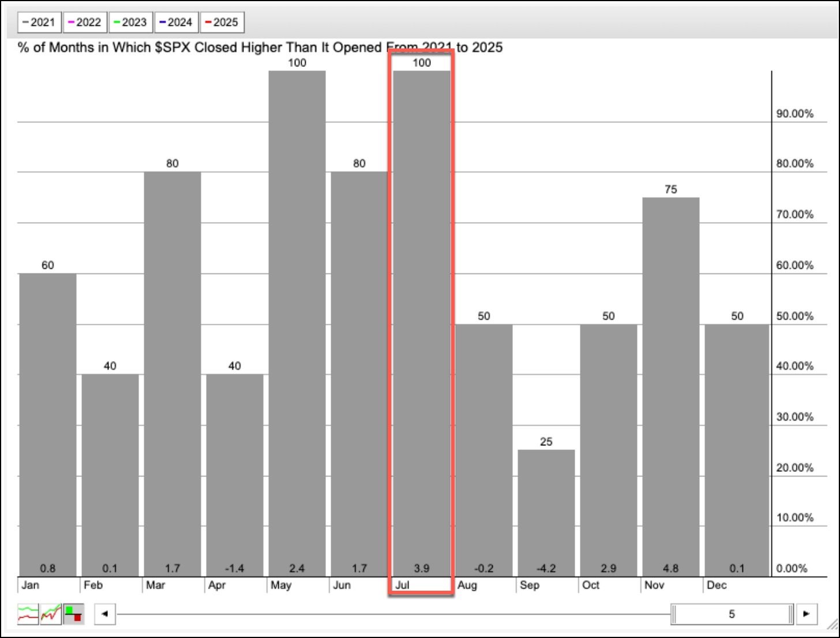Select the separate-lines seasonality view icon

28,614
